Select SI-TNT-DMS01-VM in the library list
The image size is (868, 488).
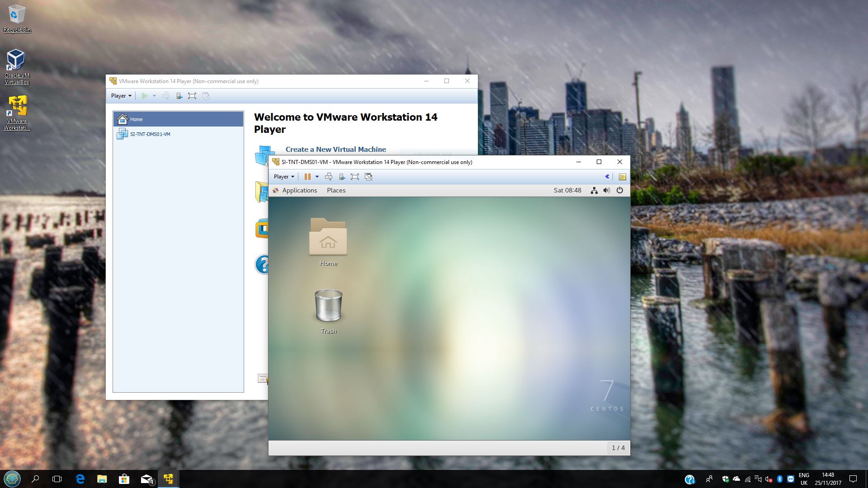click(x=178, y=134)
